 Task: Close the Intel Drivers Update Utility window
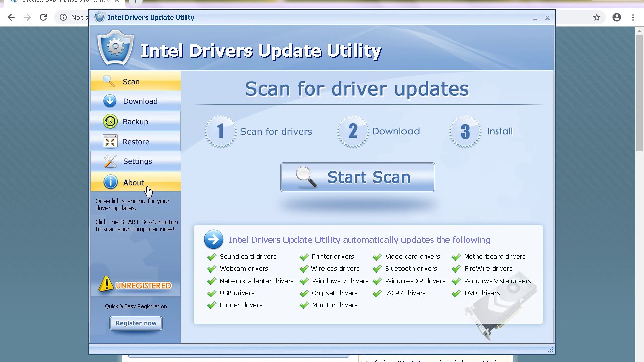coord(547,17)
